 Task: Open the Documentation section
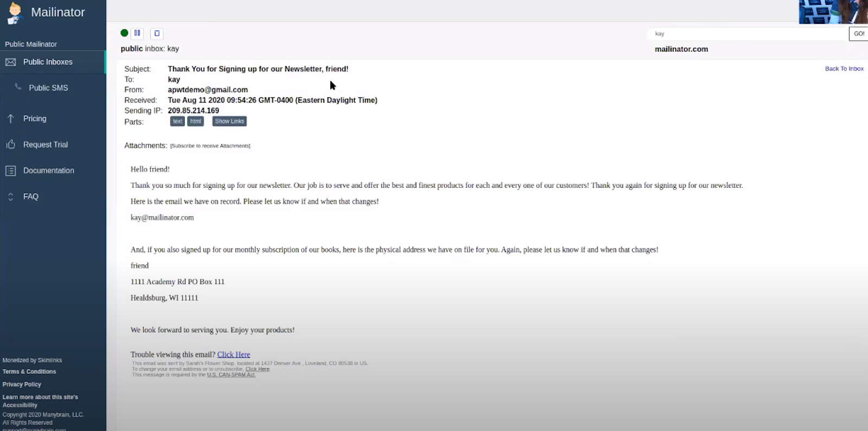tap(48, 170)
